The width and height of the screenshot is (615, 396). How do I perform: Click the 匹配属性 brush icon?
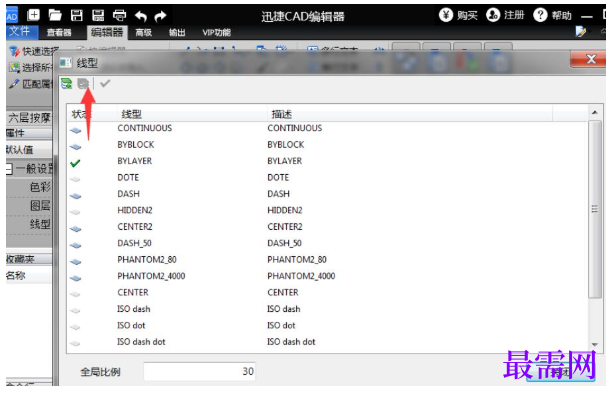(14, 84)
